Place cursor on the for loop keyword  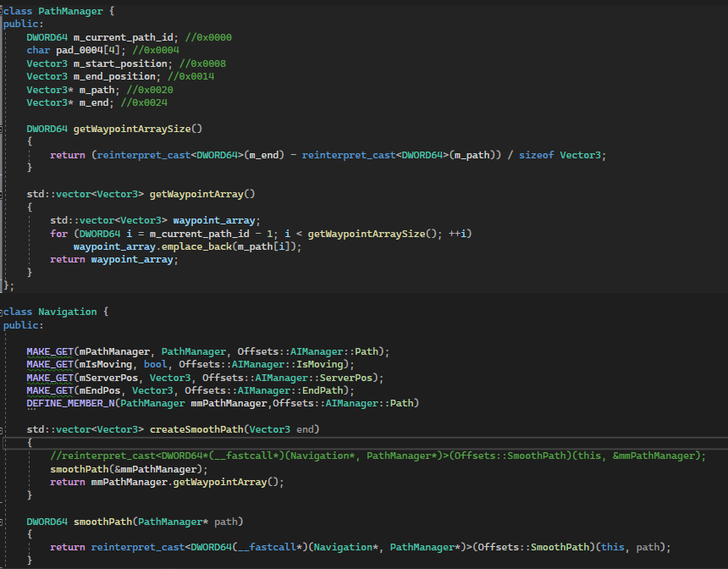pyautogui.click(x=58, y=234)
